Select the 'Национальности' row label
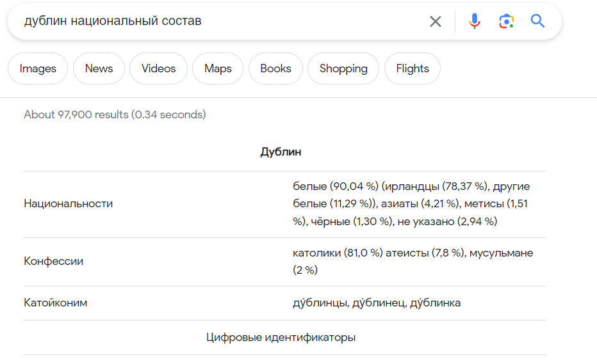 (68, 203)
